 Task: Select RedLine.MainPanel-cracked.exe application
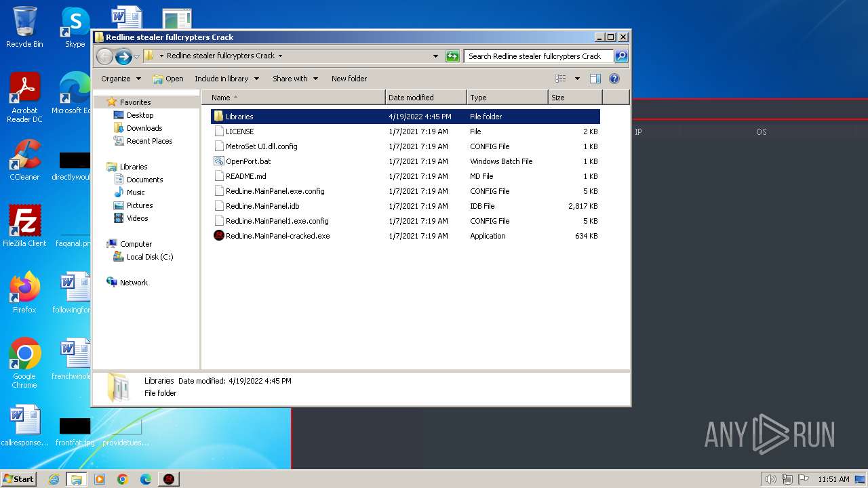tap(405, 236)
